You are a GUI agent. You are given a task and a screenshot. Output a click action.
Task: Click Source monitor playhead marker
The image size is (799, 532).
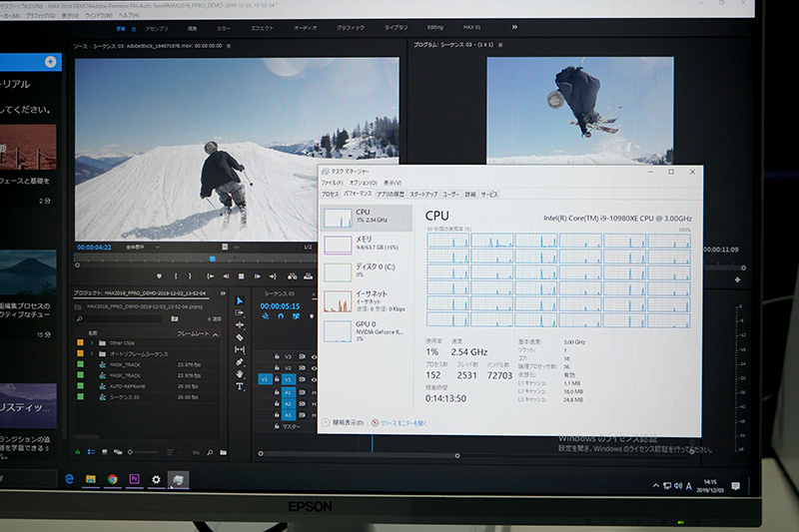click(212, 260)
